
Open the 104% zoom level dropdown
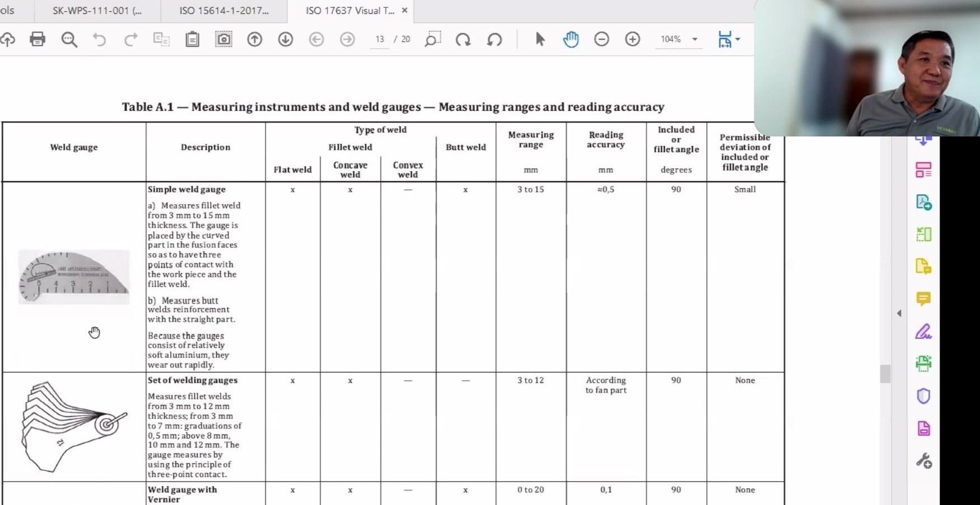coord(695,39)
